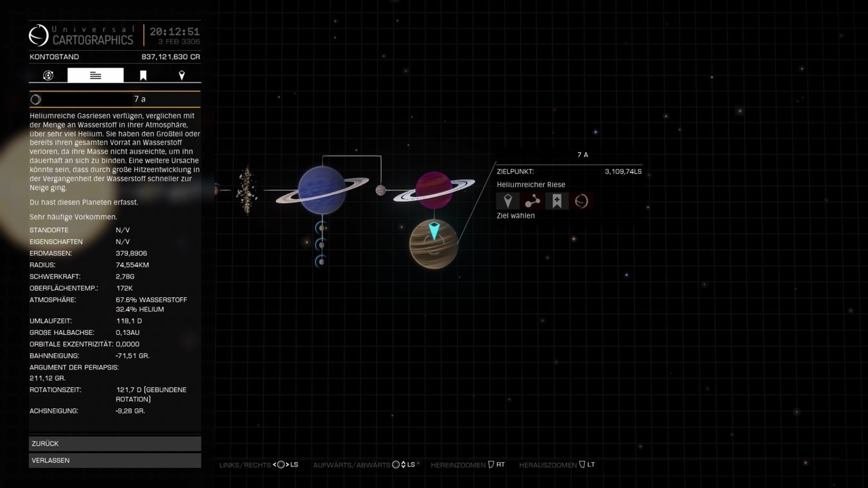Click the Bahnneigung value '-71,51 GR.'
Image resolution: width=868 pixels, height=488 pixels.
(x=132, y=356)
